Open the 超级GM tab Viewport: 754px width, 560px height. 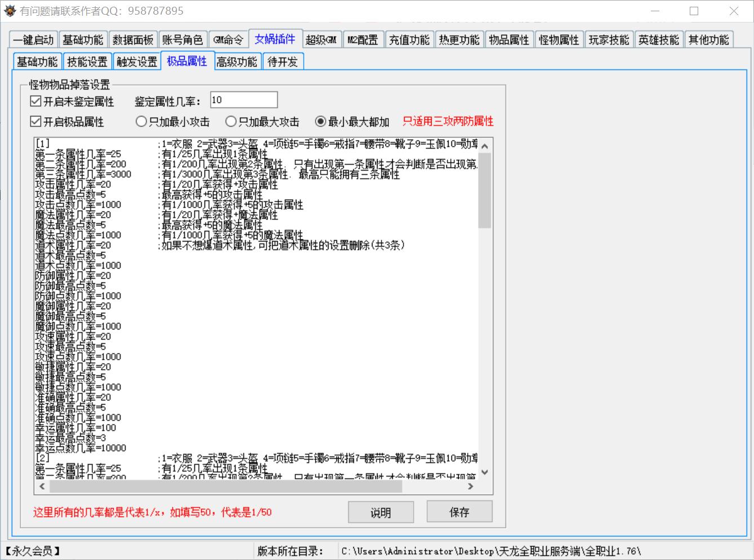[321, 39]
